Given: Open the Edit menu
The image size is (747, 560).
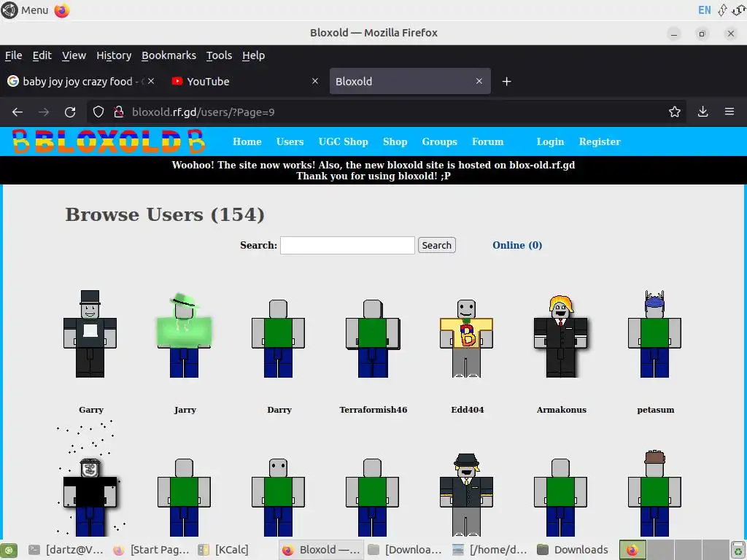Looking at the screenshot, I should click(x=42, y=55).
